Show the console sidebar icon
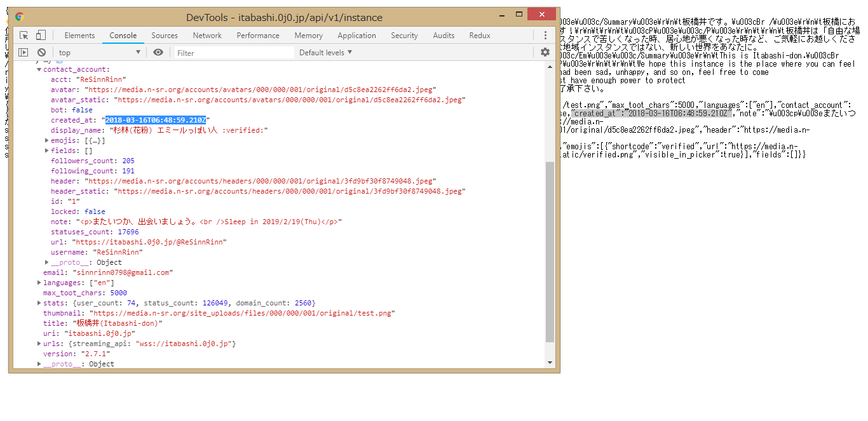Image resolution: width=868 pixels, height=421 pixels. 24,53
